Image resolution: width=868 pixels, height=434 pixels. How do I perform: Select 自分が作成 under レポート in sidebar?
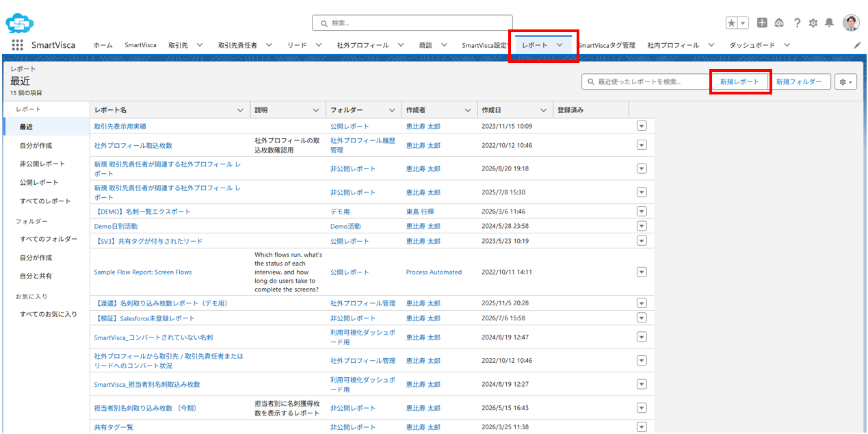[36, 145]
